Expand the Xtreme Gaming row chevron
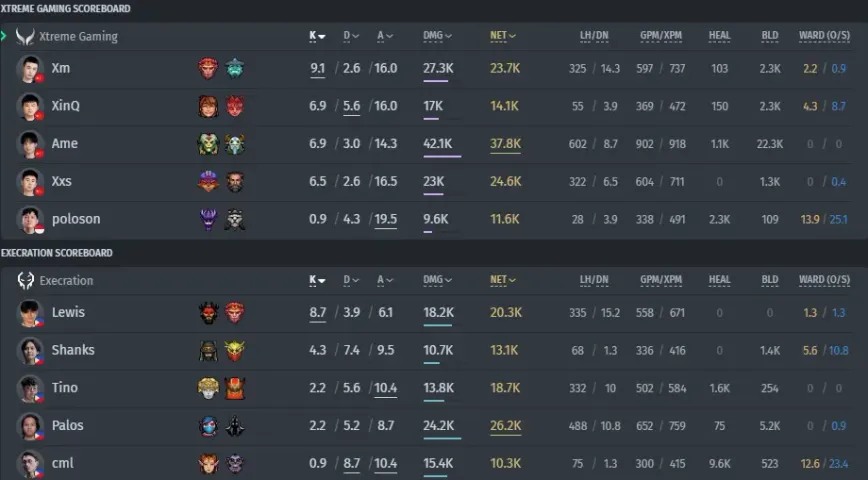The image size is (868, 480). coord(3,36)
